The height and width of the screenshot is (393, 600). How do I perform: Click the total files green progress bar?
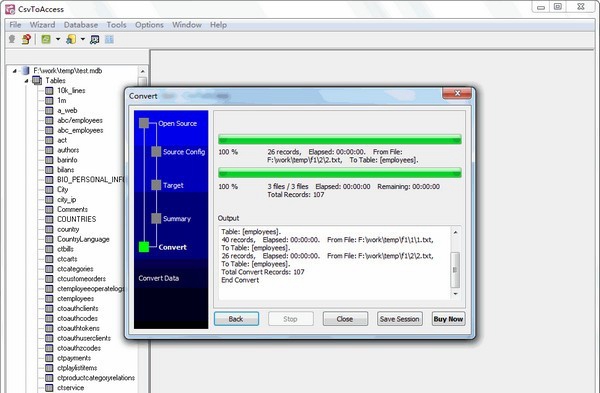[339, 173]
